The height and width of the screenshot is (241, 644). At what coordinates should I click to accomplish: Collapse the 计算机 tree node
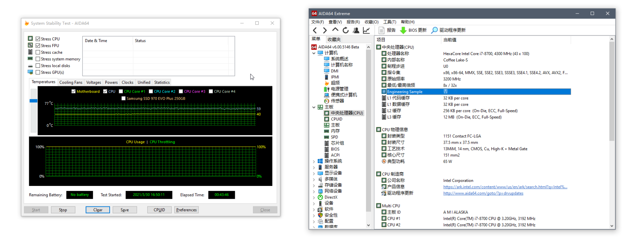click(314, 53)
